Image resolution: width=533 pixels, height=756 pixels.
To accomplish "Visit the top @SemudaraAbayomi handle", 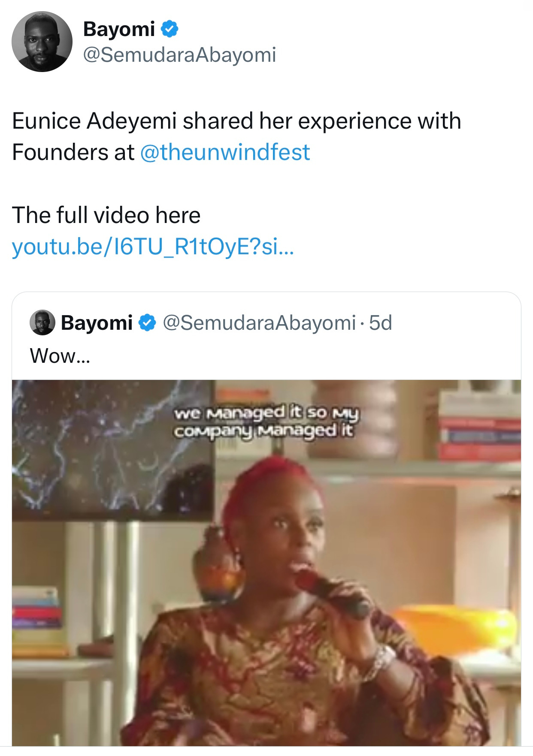I will pyautogui.click(x=179, y=55).
